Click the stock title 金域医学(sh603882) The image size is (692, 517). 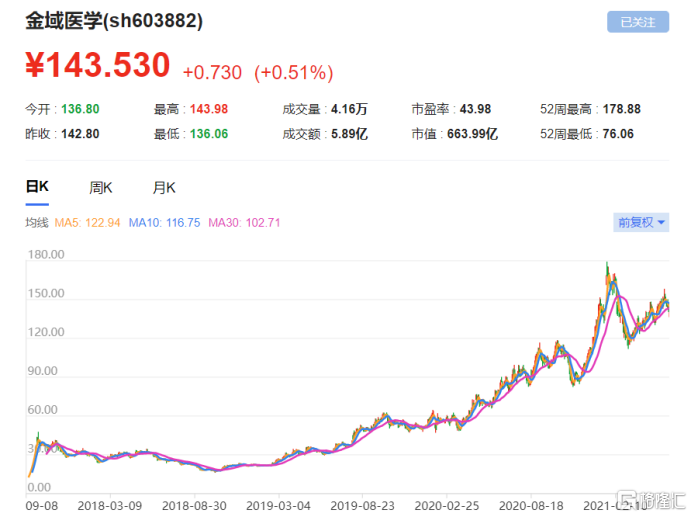point(114,21)
